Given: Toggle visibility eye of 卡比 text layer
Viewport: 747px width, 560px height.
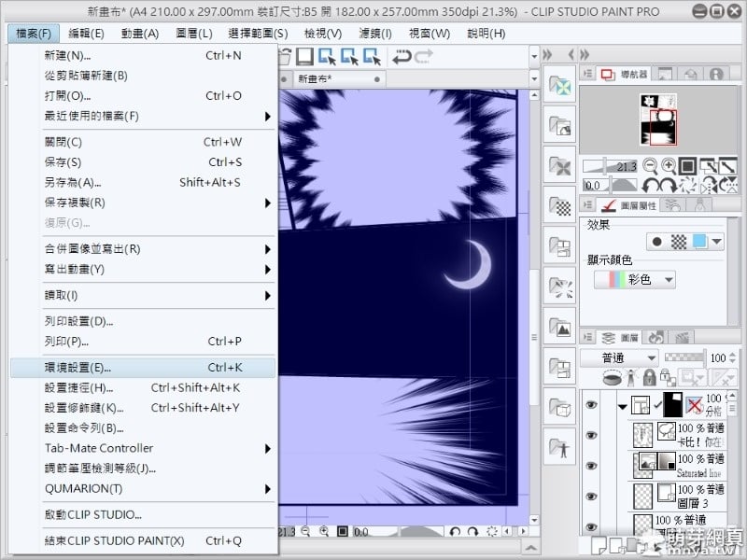Looking at the screenshot, I should [x=591, y=435].
